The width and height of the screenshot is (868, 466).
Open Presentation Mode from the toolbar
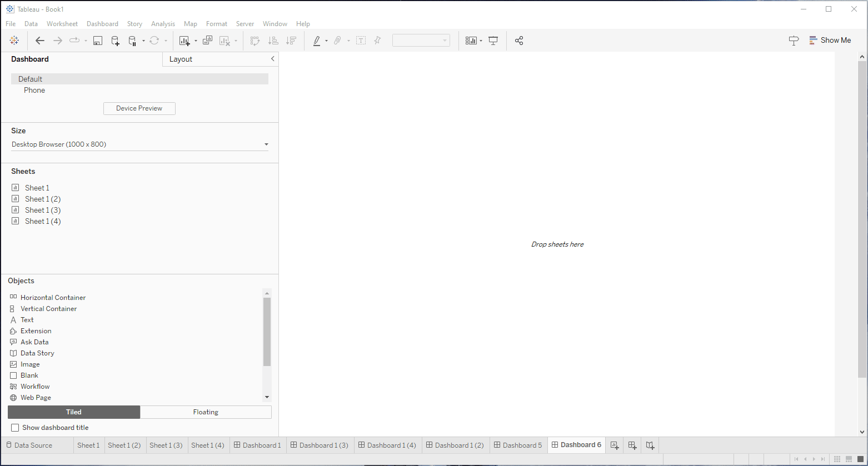tap(493, 41)
